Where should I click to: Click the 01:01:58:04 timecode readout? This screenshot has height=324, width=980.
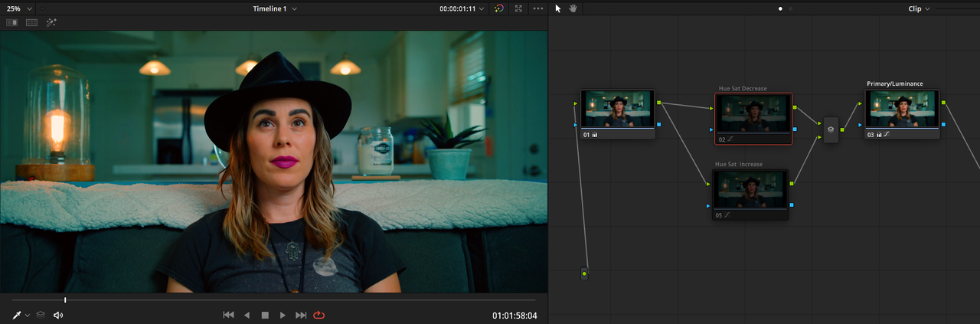pos(514,316)
